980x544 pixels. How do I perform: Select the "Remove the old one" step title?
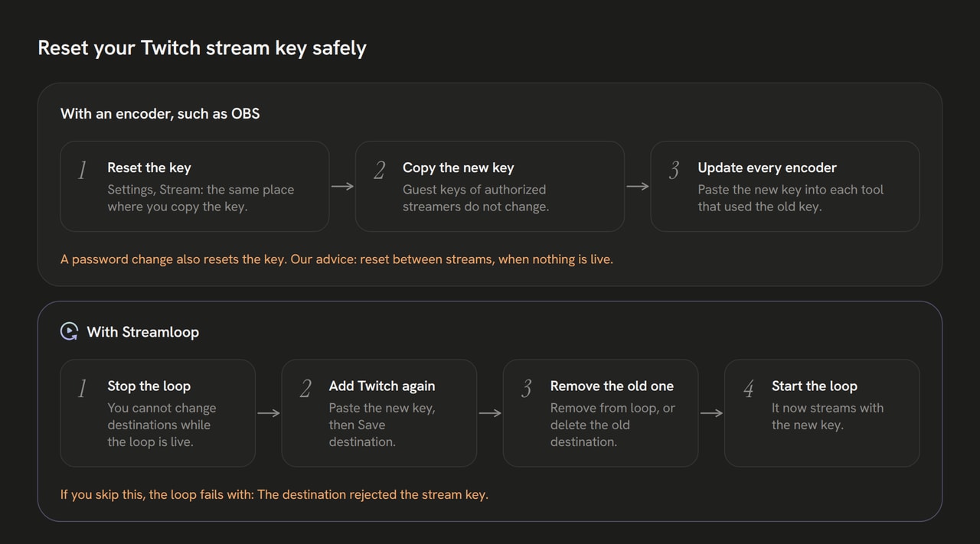pyautogui.click(x=612, y=386)
